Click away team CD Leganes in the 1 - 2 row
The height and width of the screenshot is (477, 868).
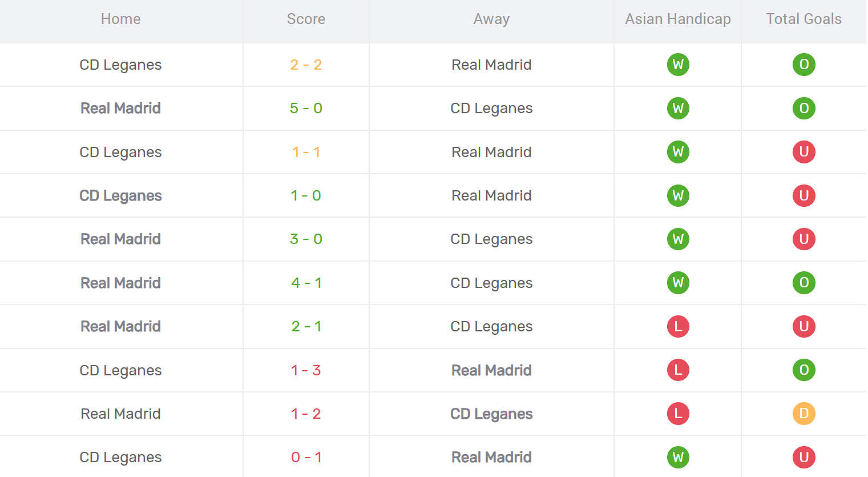point(491,414)
